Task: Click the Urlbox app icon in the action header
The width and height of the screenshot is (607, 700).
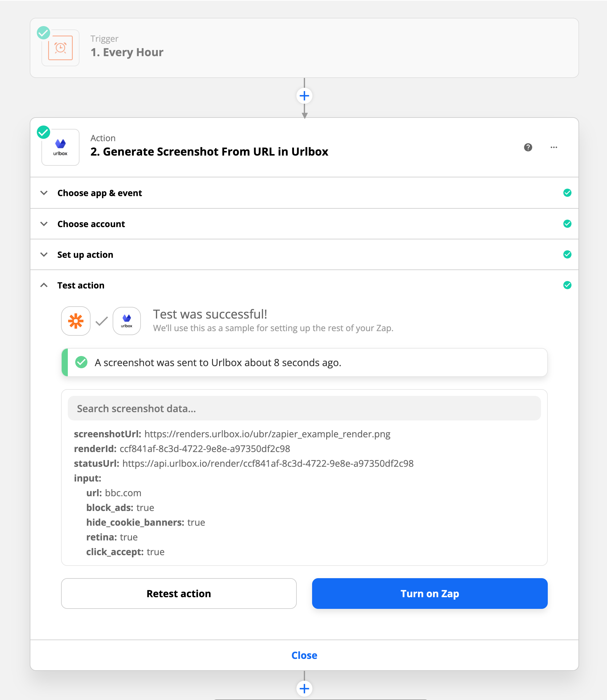Action: click(60, 147)
